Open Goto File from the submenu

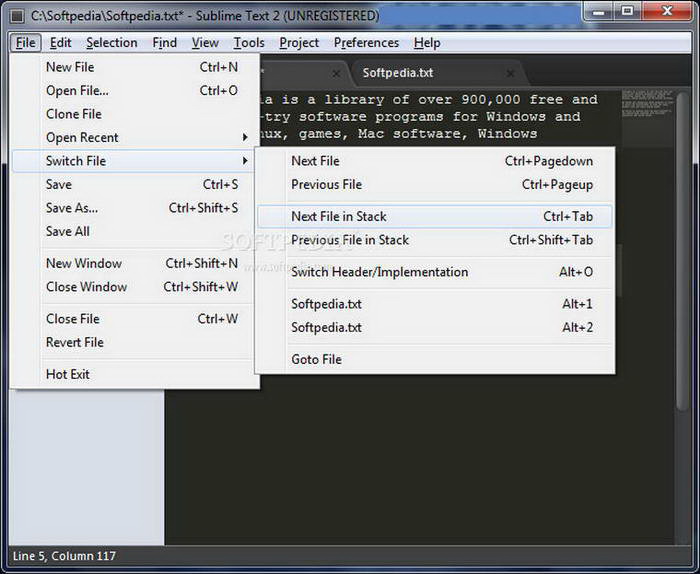[316, 360]
